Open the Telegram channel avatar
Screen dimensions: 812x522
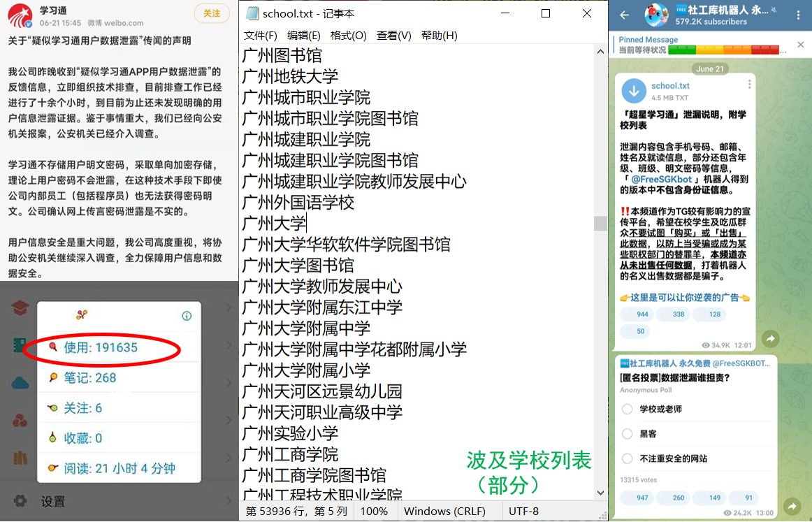pos(656,15)
